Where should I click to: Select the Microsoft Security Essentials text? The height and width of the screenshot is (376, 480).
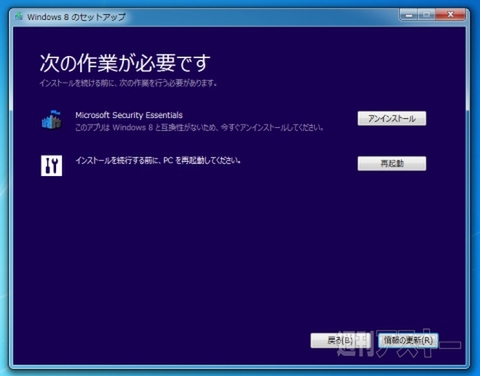[x=129, y=115]
